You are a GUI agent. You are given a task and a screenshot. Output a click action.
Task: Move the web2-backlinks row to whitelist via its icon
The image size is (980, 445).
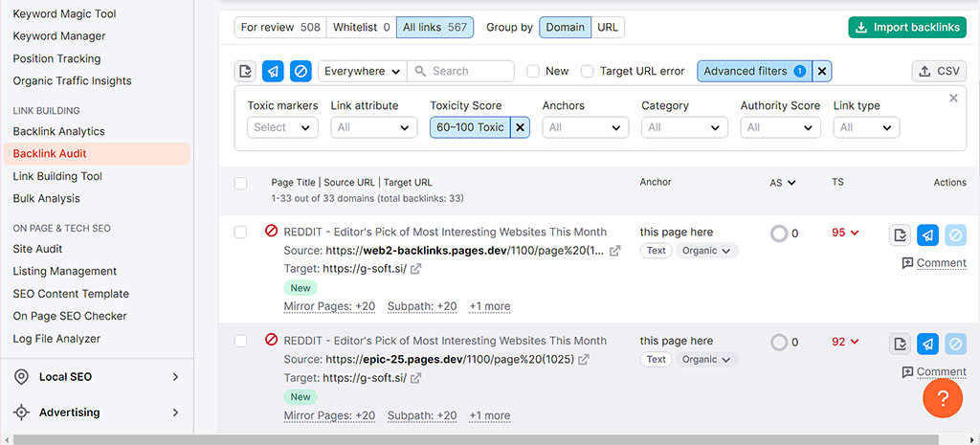point(900,235)
